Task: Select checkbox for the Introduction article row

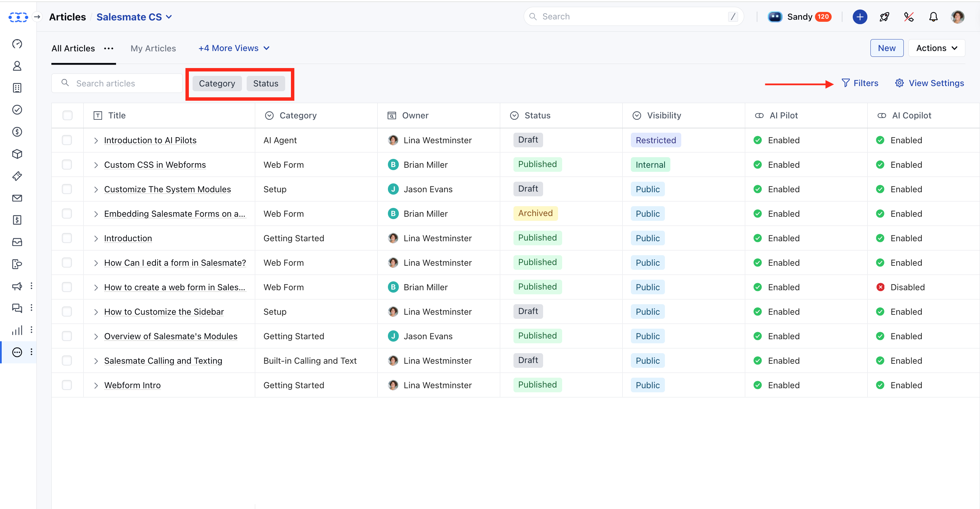Action: click(x=67, y=238)
